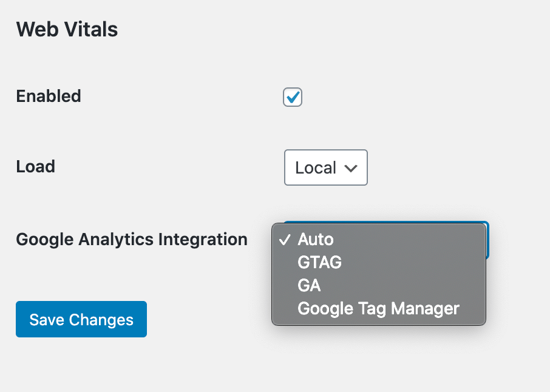Click the chevron arrow in the Load select
Viewport: 550px width, 392px height.
(x=351, y=168)
